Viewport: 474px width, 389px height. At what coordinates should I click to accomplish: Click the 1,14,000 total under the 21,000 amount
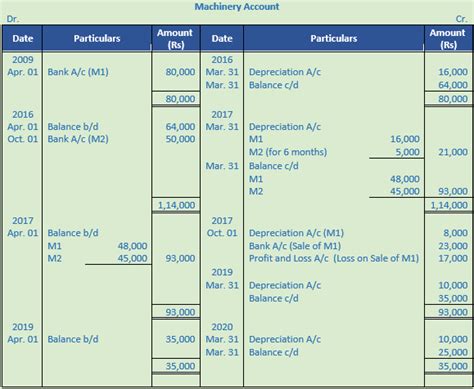pos(449,205)
